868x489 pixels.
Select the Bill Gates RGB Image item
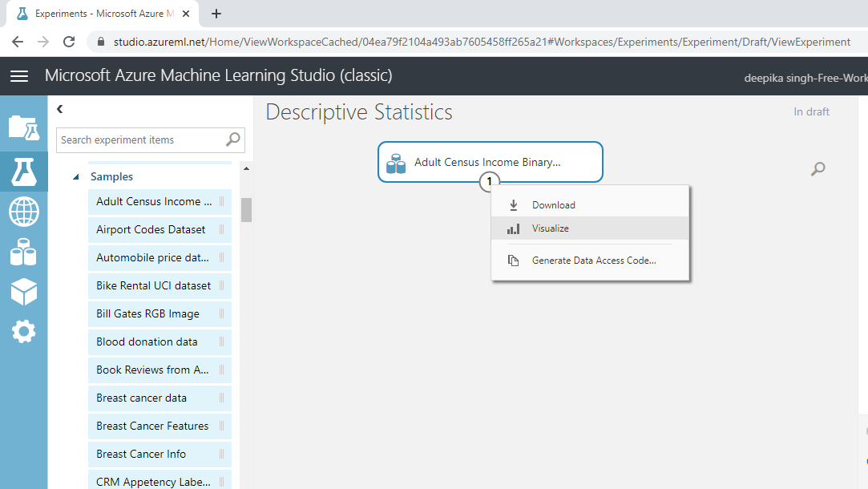tap(159, 314)
